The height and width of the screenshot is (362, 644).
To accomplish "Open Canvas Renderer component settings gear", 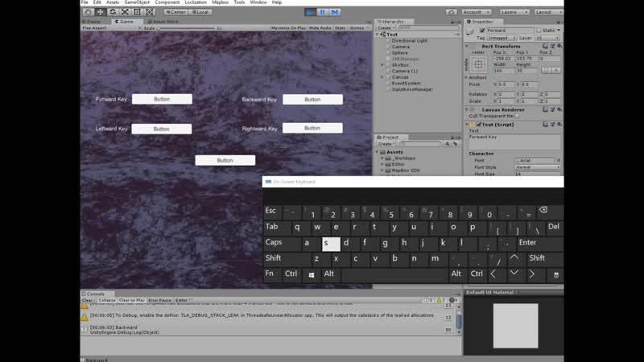I will tap(559, 109).
